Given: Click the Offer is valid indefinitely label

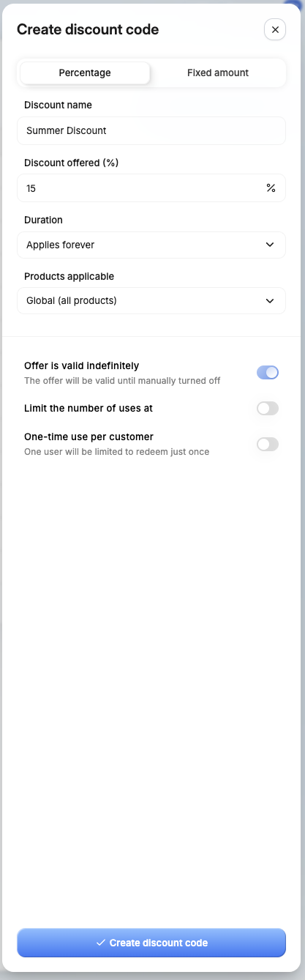Looking at the screenshot, I should point(81,365).
